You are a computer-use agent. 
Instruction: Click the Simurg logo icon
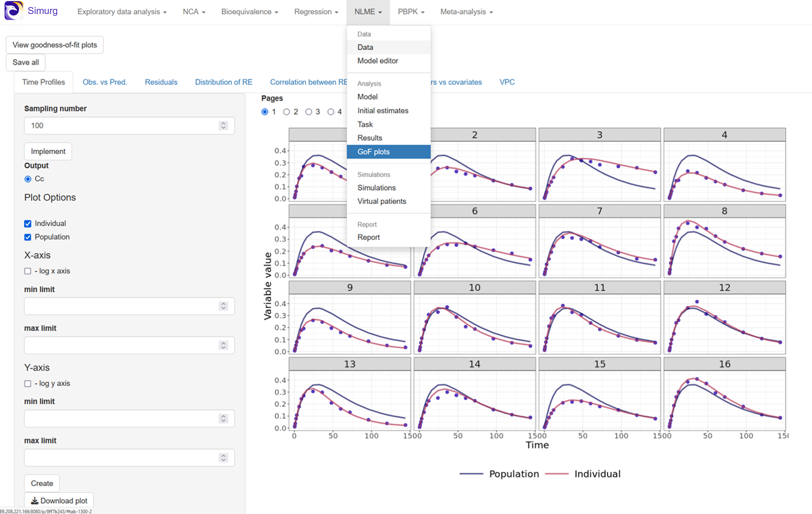tap(14, 10)
